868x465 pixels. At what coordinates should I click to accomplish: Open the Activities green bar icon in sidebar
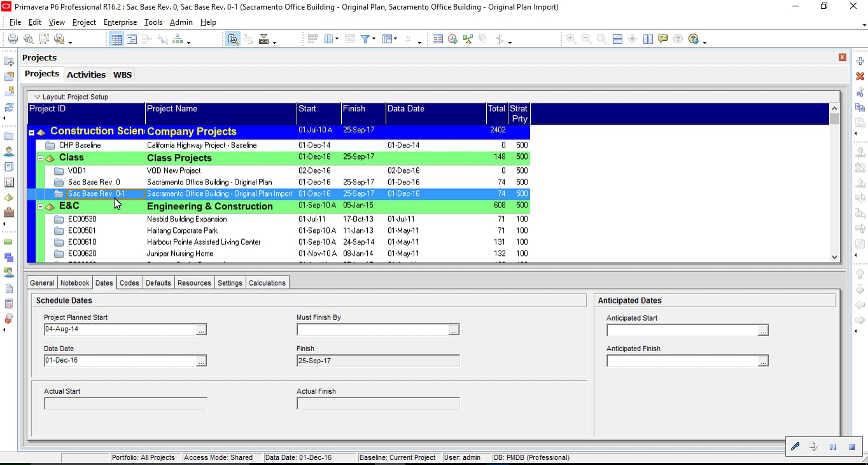click(x=9, y=242)
